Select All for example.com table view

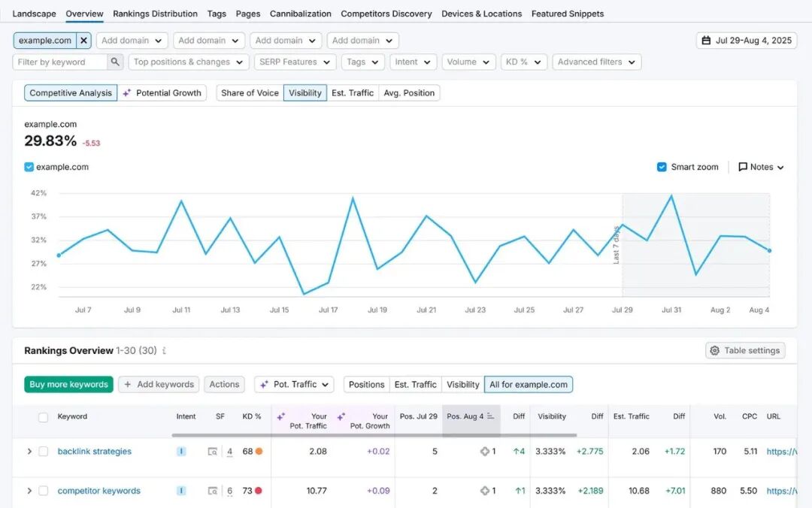click(529, 384)
